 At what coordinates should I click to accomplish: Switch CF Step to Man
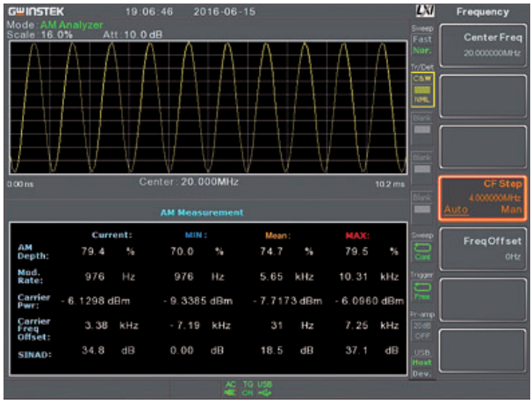coord(512,210)
